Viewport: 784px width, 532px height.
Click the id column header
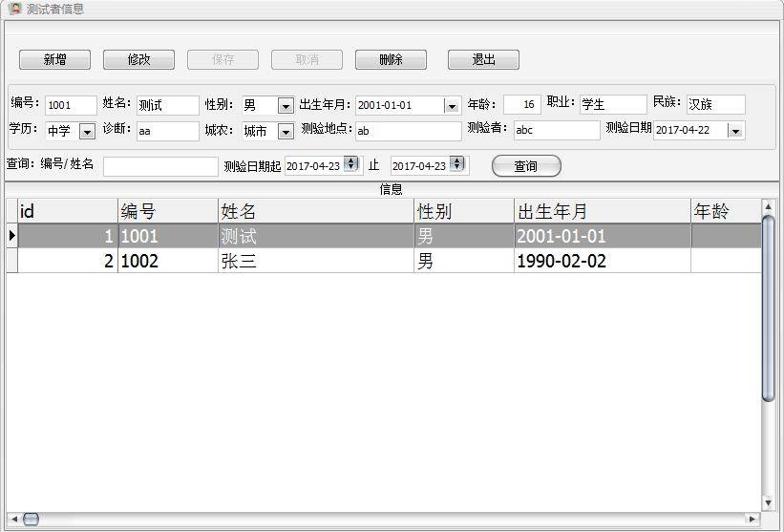[x=68, y=211]
